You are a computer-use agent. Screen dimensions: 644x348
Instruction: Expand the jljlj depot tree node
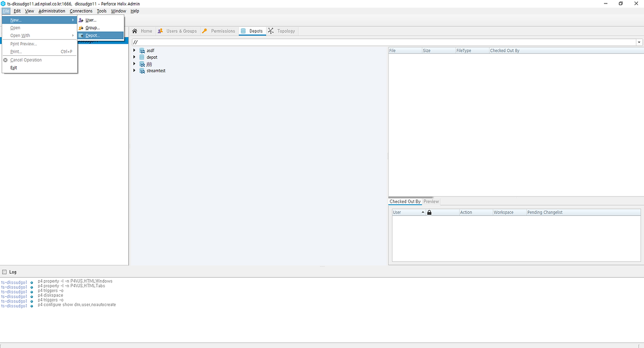point(134,64)
